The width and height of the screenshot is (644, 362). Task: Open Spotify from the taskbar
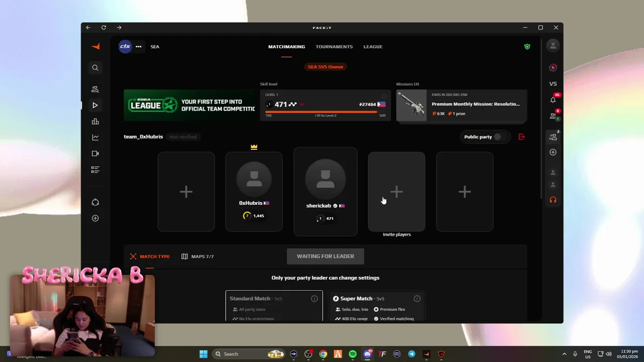[x=353, y=354]
